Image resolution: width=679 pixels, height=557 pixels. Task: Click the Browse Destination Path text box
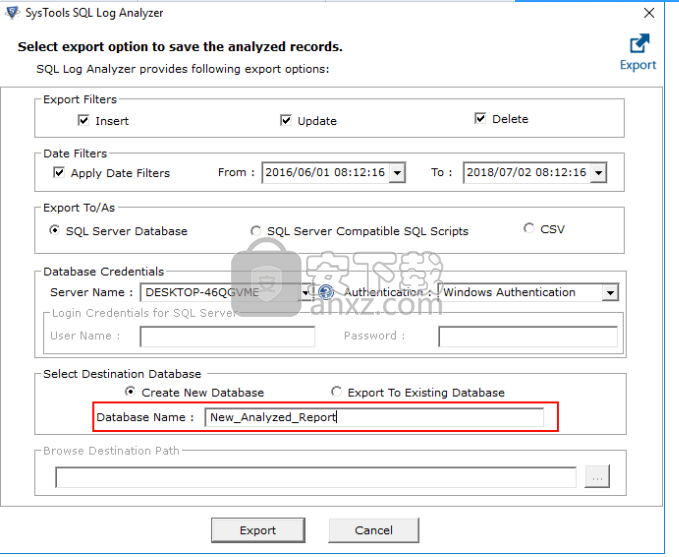point(316,477)
